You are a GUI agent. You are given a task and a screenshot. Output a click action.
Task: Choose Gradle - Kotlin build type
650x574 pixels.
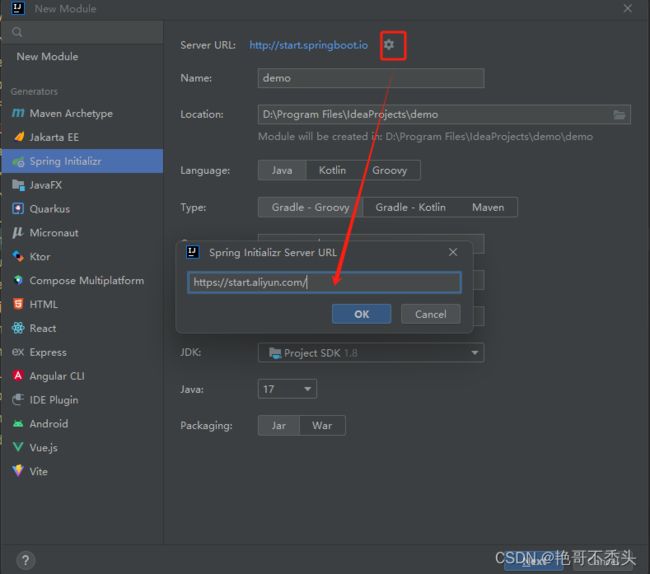(x=410, y=207)
